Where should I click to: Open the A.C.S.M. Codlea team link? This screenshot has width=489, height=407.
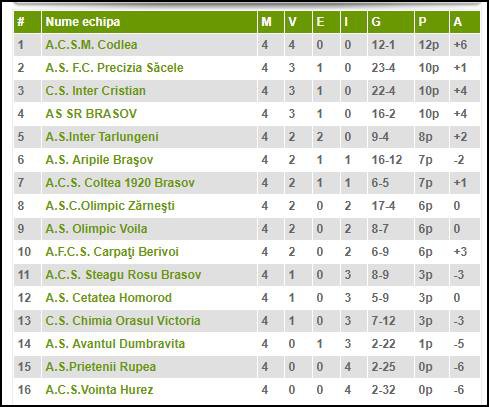[x=91, y=45]
